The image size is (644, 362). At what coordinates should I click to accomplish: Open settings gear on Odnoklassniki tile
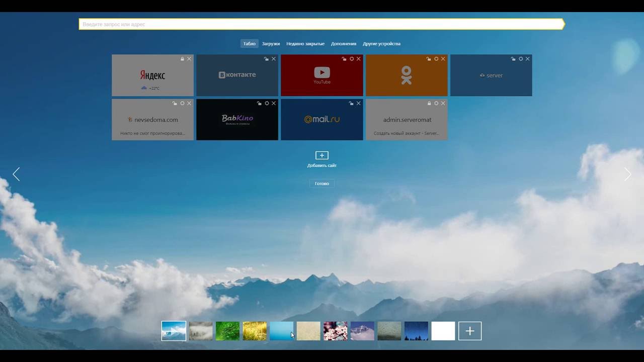436,59
